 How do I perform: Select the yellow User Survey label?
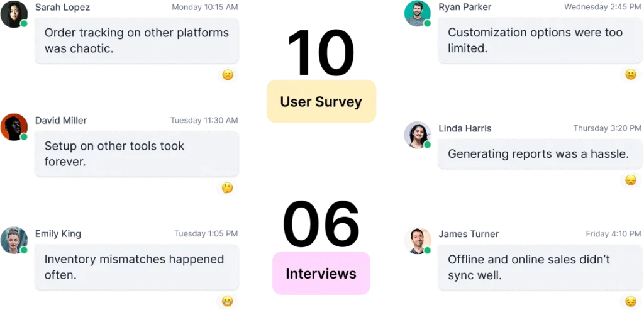(321, 101)
